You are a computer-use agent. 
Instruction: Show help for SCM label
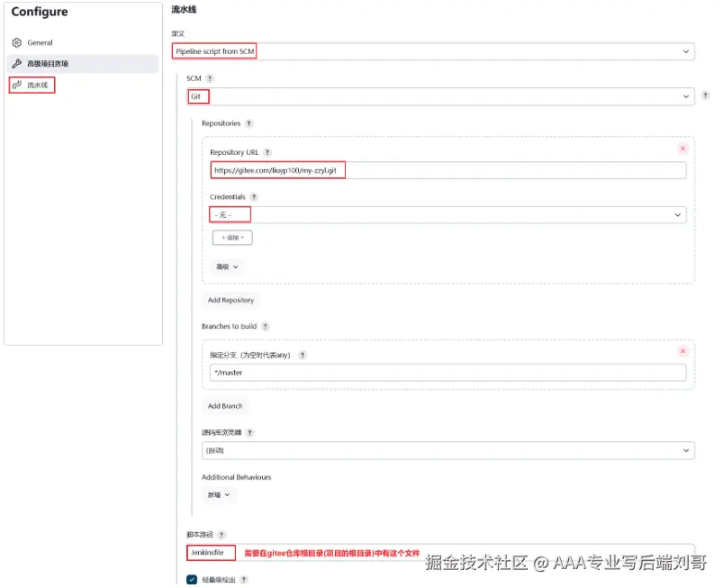coord(210,78)
